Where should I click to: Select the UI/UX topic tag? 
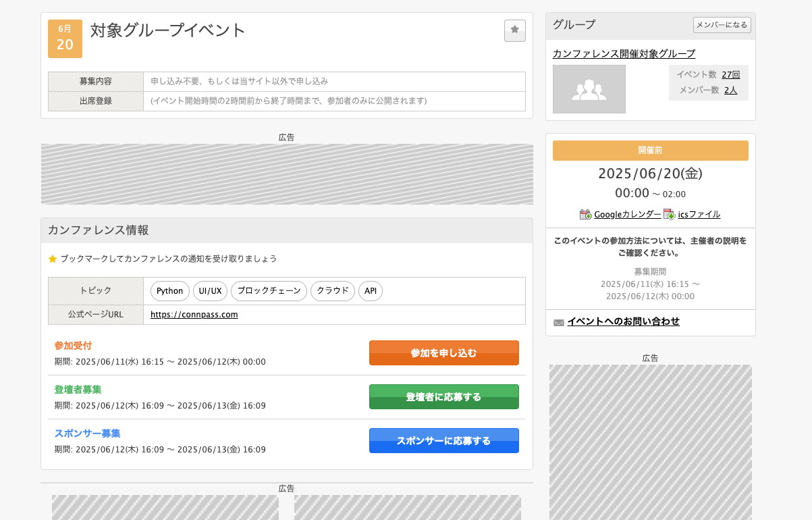pos(210,291)
